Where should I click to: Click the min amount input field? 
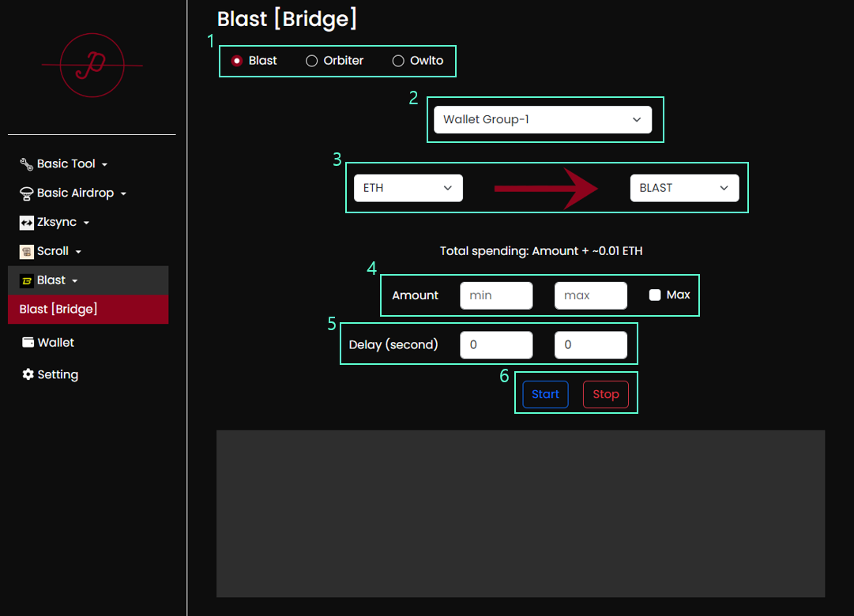[496, 295]
